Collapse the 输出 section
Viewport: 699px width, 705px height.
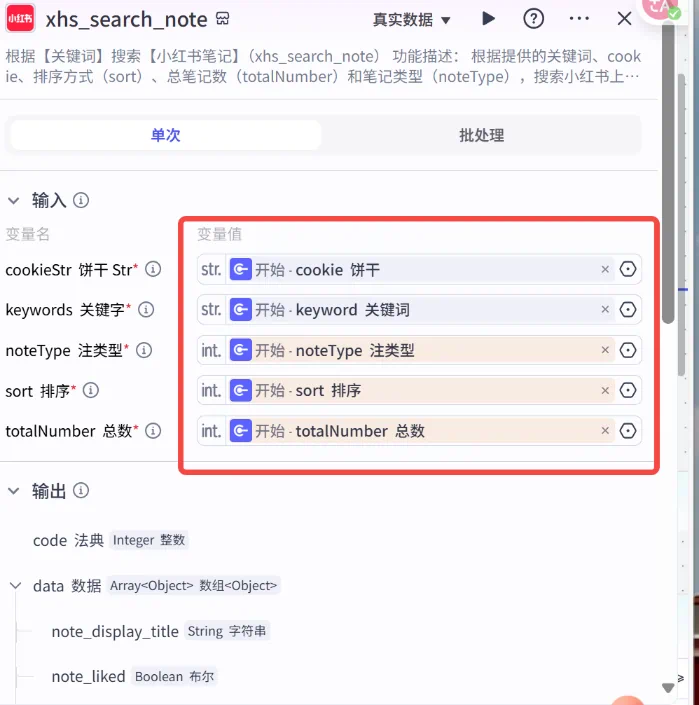[x=14, y=491]
